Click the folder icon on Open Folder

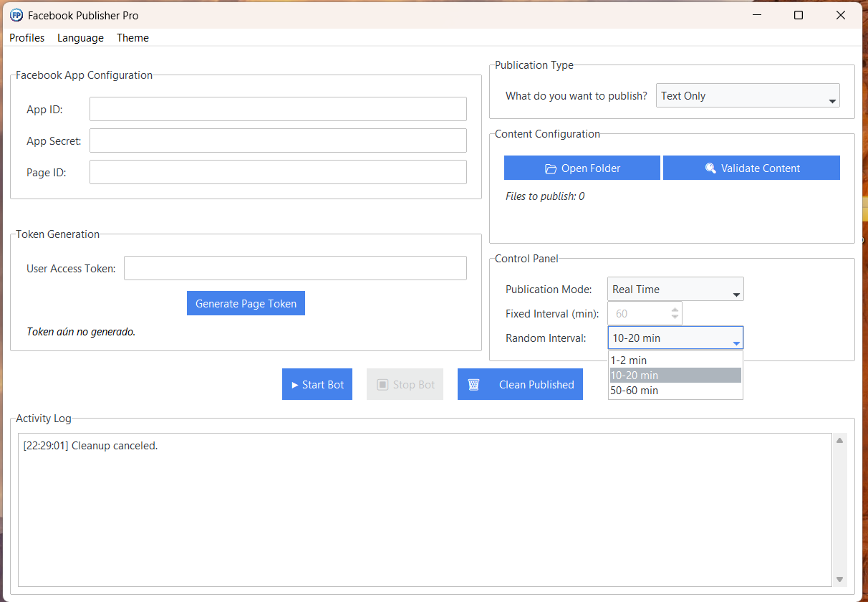(x=550, y=168)
